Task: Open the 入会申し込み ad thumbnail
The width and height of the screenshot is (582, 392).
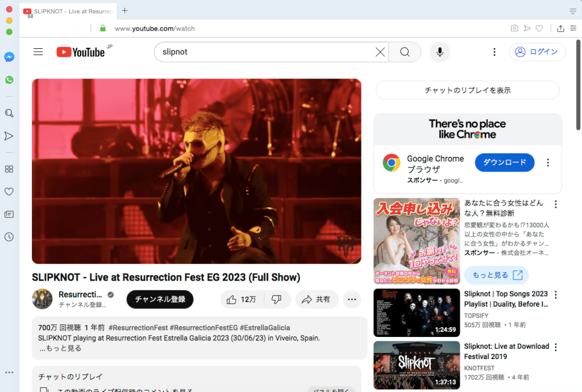Action: click(x=417, y=241)
